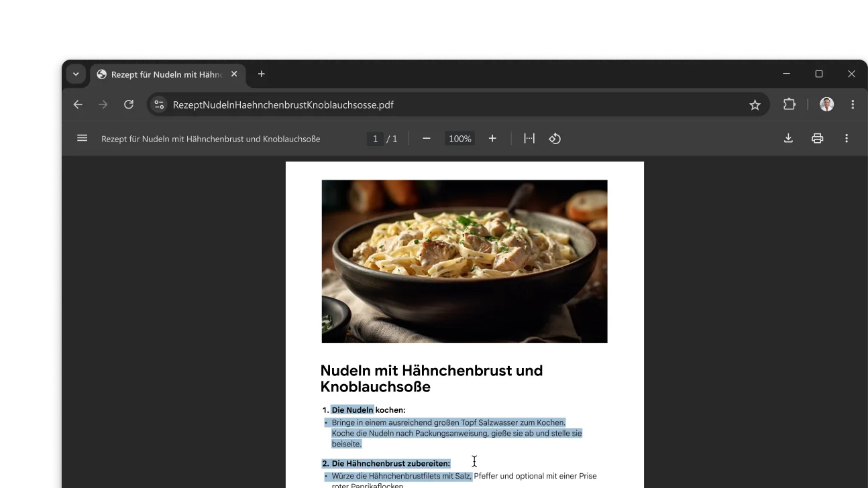Reload the current page
This screenshot has height=488, width=868.
coord(128,104)
